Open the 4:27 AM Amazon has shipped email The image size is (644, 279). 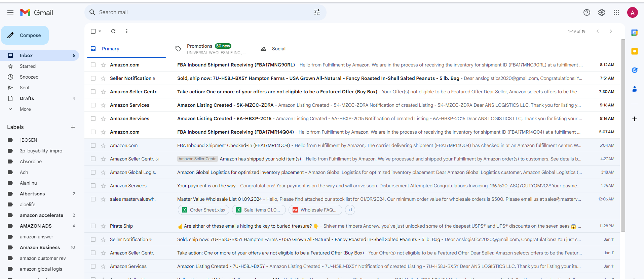pos(352,159)
